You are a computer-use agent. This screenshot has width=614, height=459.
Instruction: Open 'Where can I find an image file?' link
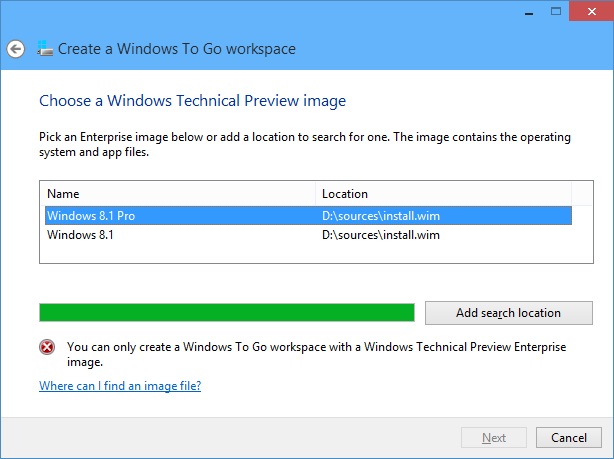(x=120, y=386)
